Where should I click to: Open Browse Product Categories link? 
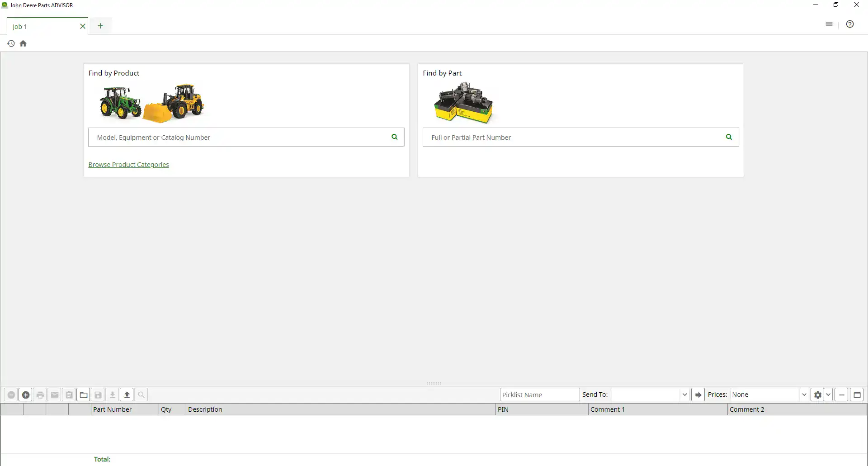point(128,165)
